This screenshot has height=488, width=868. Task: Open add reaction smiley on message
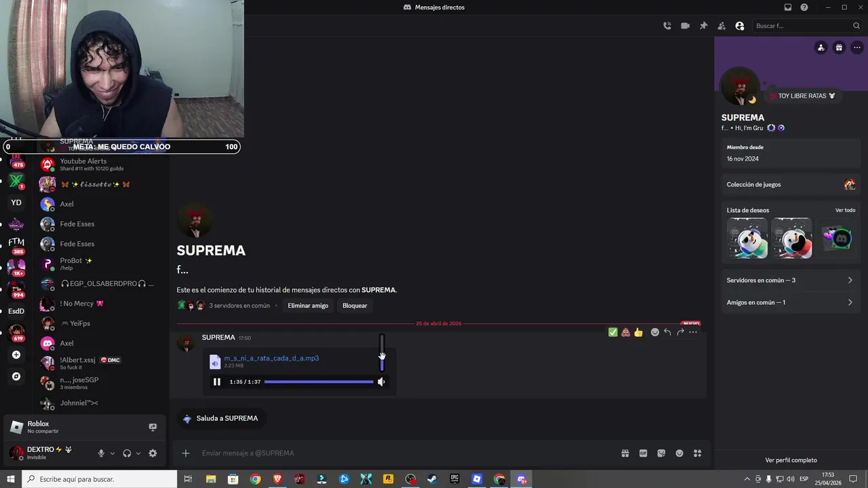(x=655, y=332)
